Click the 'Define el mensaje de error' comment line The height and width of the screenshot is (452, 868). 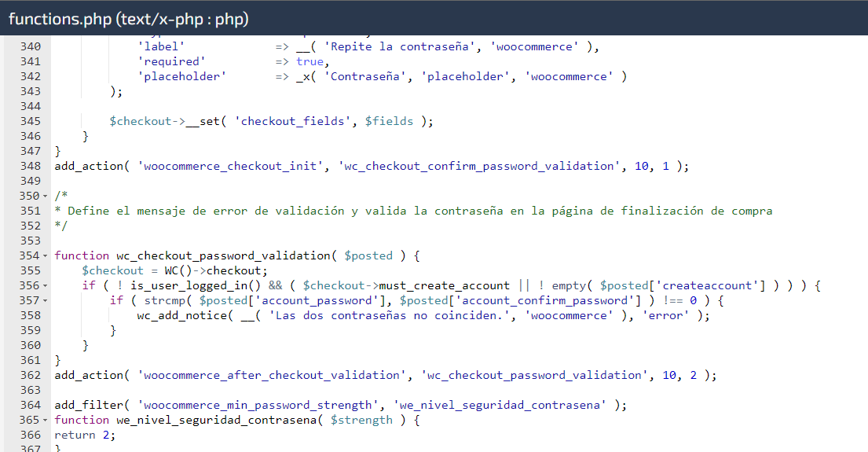(x=413, y=211)
